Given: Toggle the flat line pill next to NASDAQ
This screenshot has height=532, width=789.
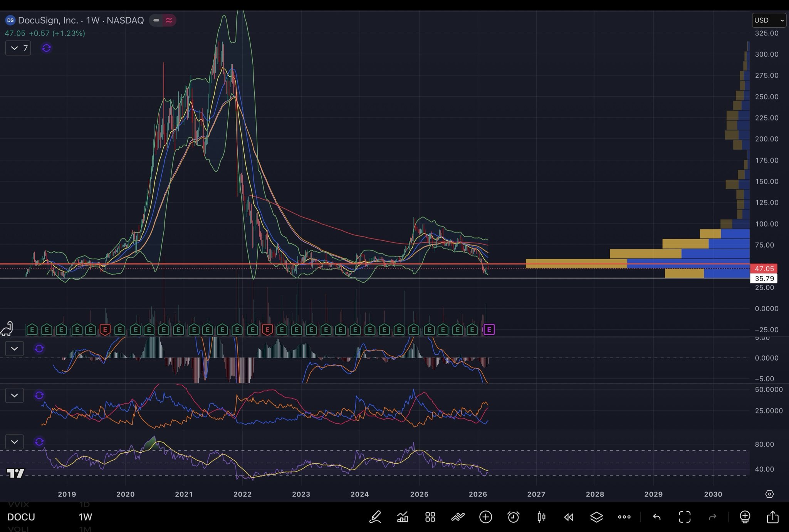Looking at the screenshot, I should pos(156,20).
